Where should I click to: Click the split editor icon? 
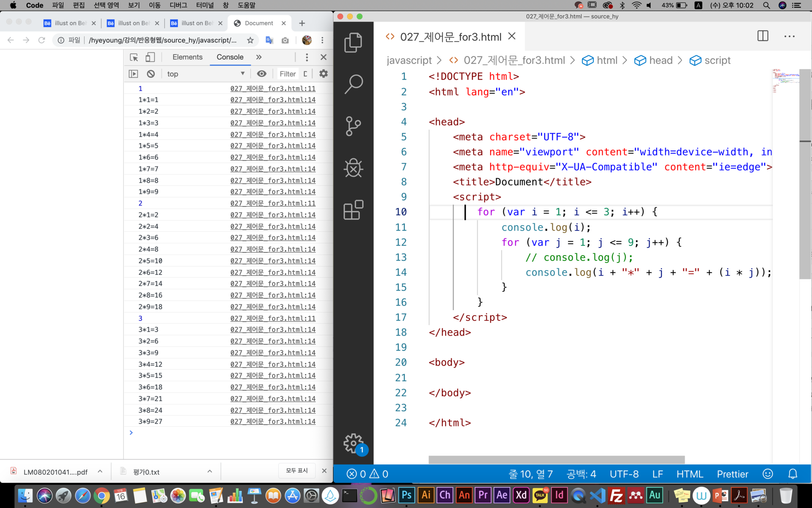(763, 36)
